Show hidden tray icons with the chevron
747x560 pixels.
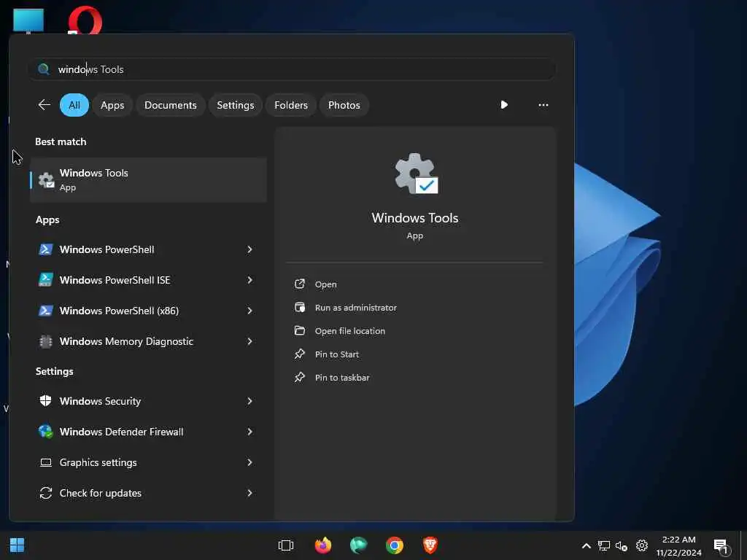pyautogui.click(x=587, y=545)
